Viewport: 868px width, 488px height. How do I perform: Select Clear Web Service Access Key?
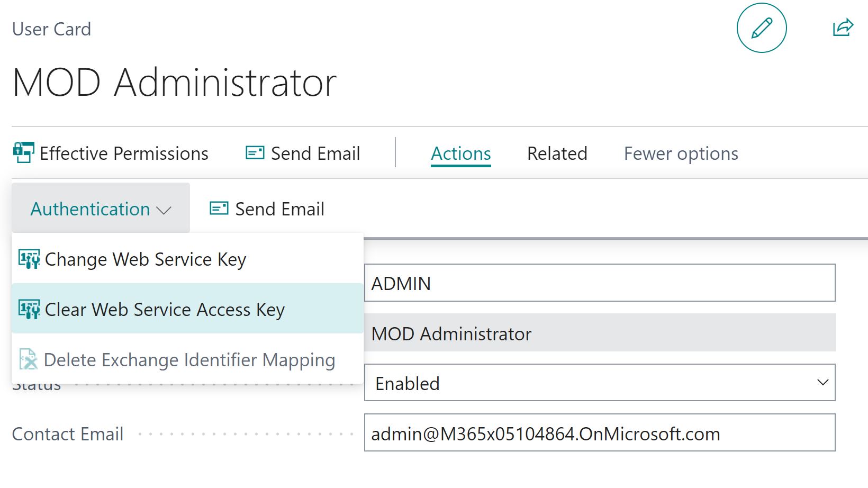point(165,309)
